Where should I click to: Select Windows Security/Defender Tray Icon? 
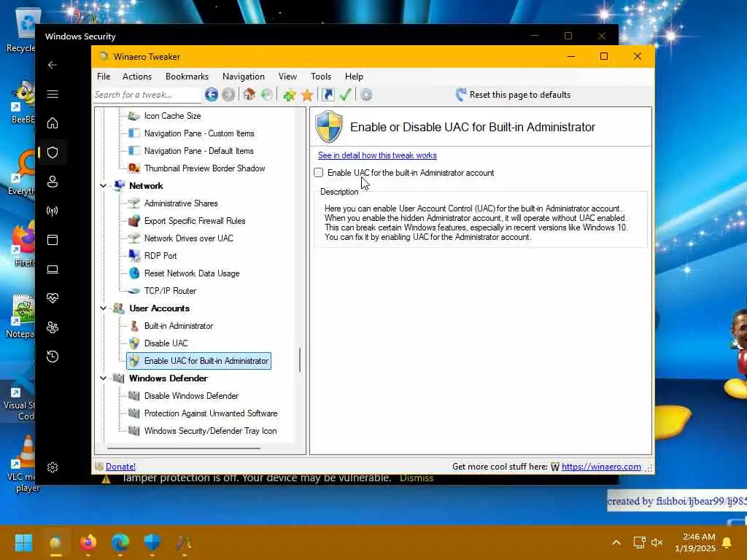click(x=210, y=431)
